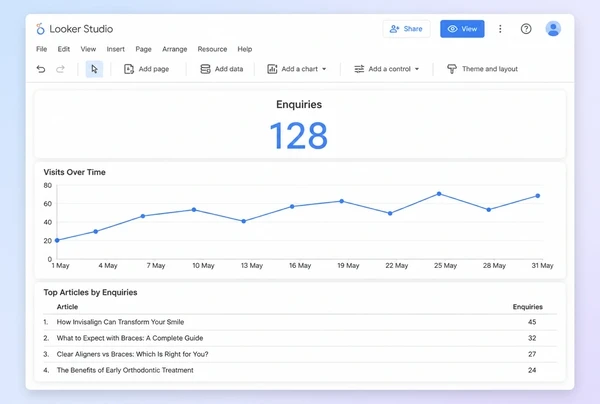The width and height of the screenshot is (600, 404).
Task: Click the Undo arrow icon
Action: [x=41, y=69]
